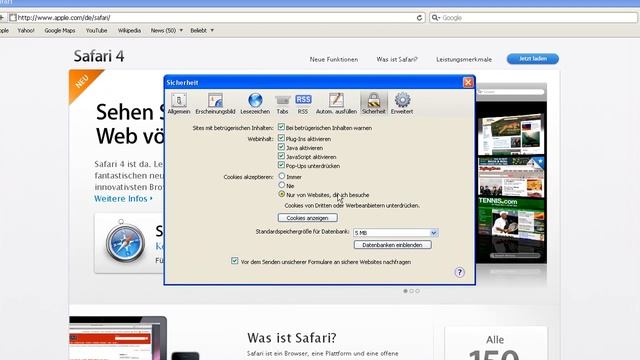Reload the page via the address bar icon

(x=419, y=18)
